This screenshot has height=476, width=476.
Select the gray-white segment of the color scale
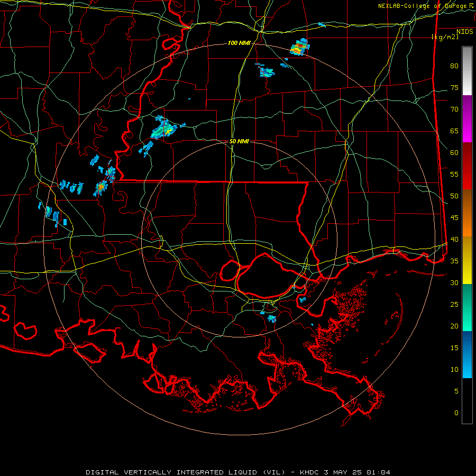467,71
